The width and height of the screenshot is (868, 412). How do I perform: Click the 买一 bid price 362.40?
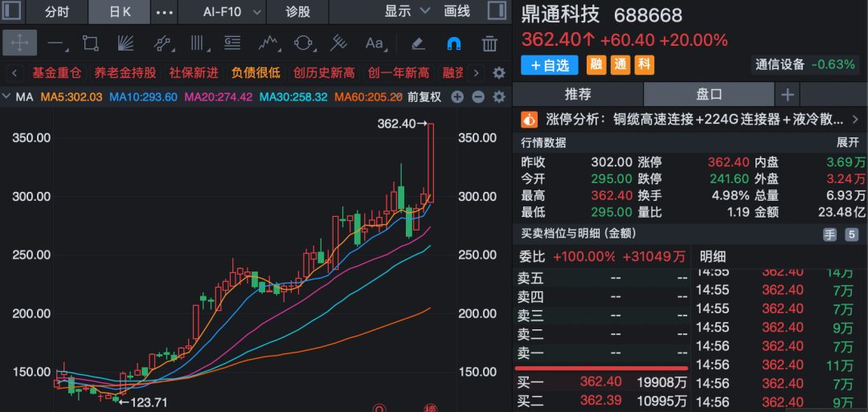(600, 381)
